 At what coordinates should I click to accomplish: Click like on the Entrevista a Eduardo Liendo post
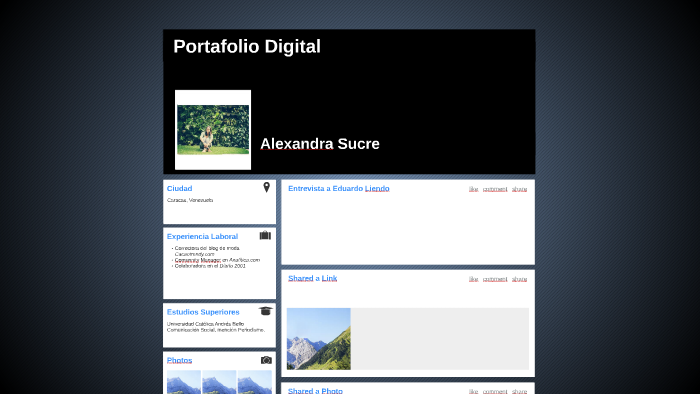point(474,189)
